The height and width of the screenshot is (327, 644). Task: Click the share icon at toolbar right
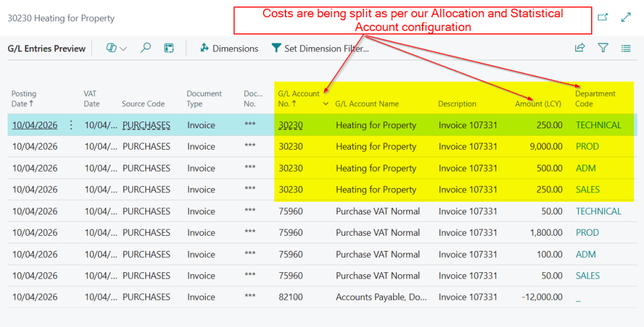[x=580, y=48]
